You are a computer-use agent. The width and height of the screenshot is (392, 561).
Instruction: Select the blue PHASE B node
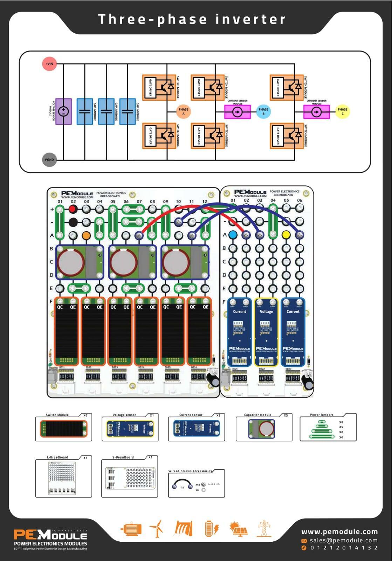click(263, 111)
